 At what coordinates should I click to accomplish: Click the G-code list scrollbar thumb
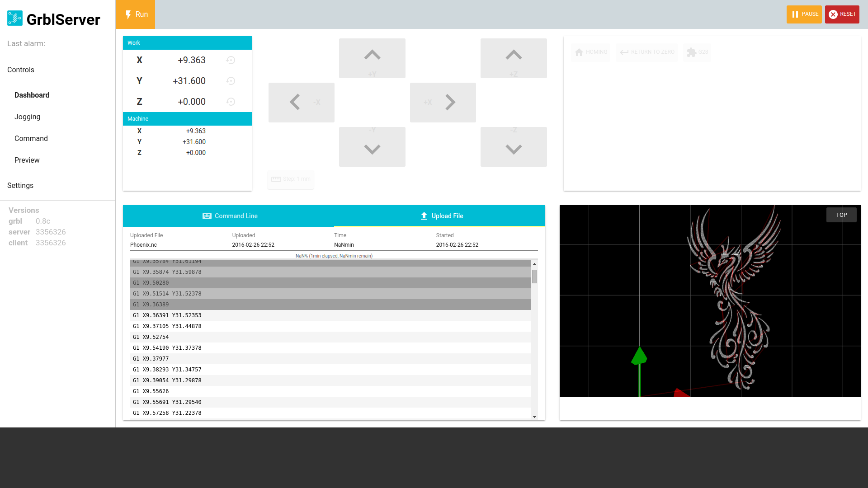click(x=534, y=277)
